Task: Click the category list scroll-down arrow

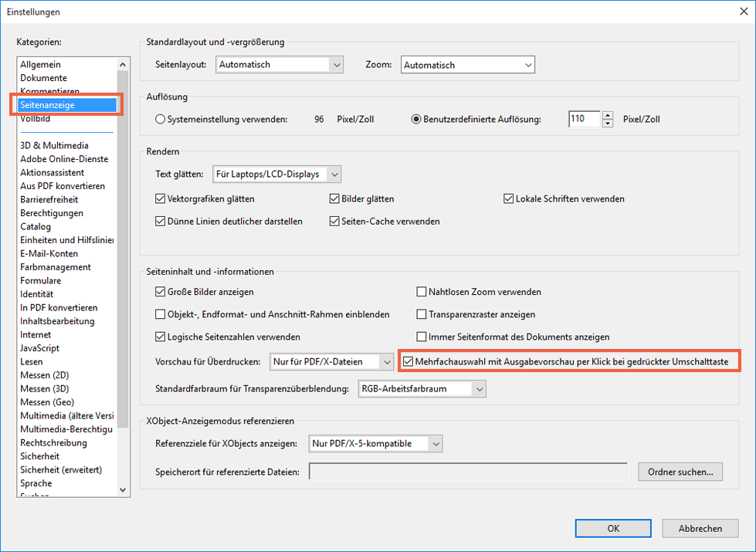Action: pos(123,489)
